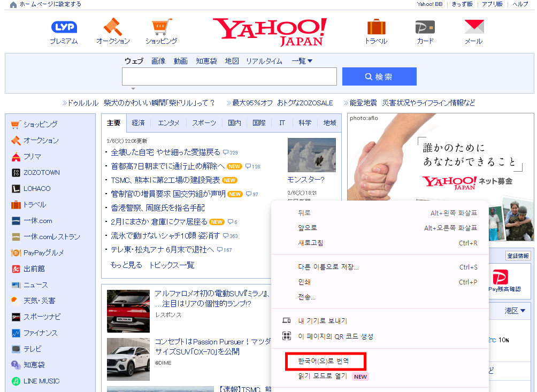Open the white Mazda CX-70 thumbnail
Viewport: 537px width, 392px height.
[x=128, y=359]
